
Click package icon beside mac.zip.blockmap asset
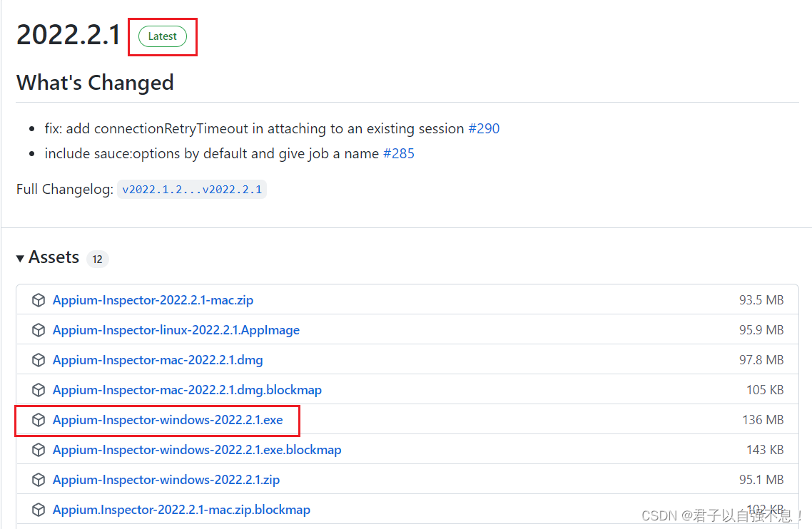(x=39, y=510)
